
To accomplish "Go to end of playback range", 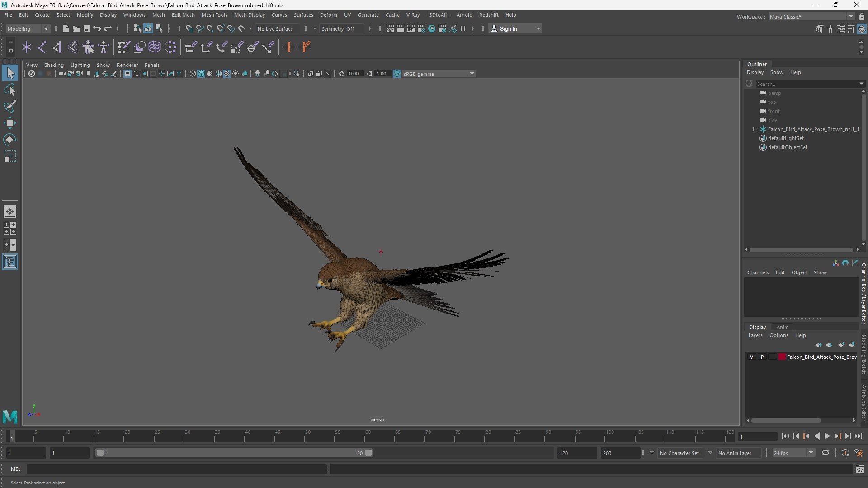I will [859, 436].
